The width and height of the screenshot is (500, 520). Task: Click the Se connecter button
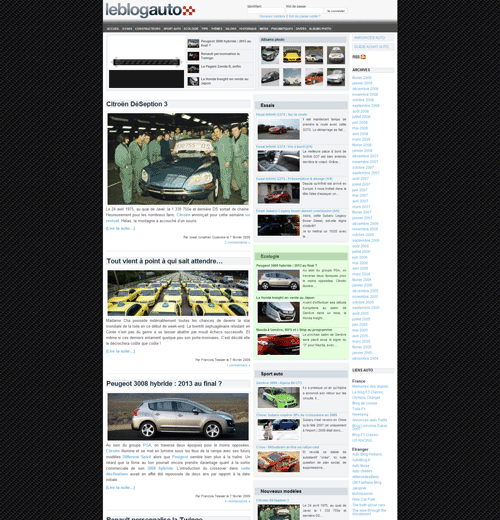tap(336, 11)
